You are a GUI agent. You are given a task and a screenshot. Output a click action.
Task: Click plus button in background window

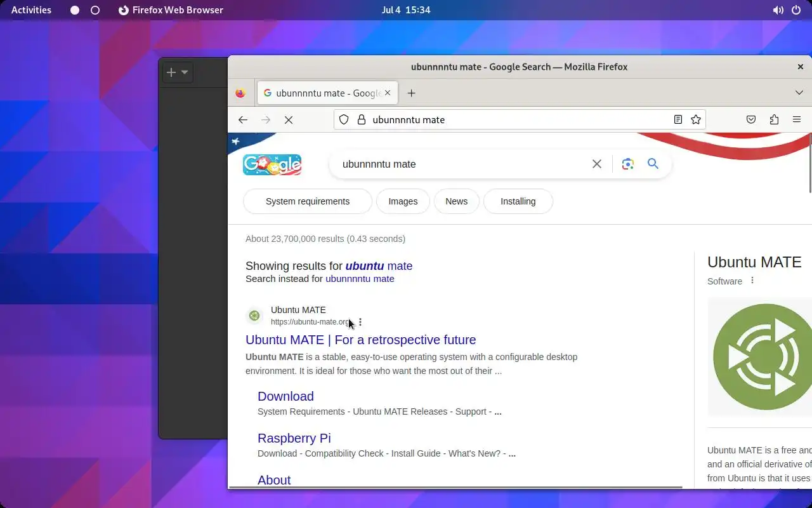click(x=171, y=72)
